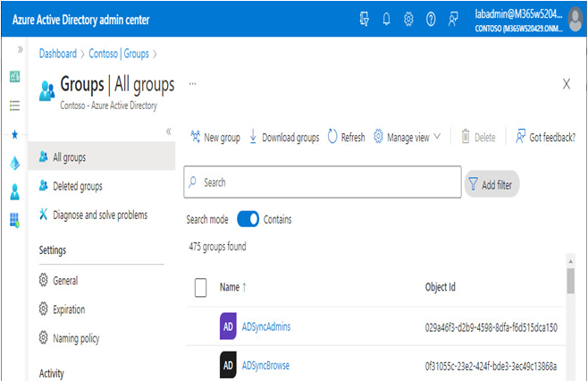Select ADSyncBrowse object ID text
The height and width of the screenshot is (381, 588).
[x=491, y=366]
